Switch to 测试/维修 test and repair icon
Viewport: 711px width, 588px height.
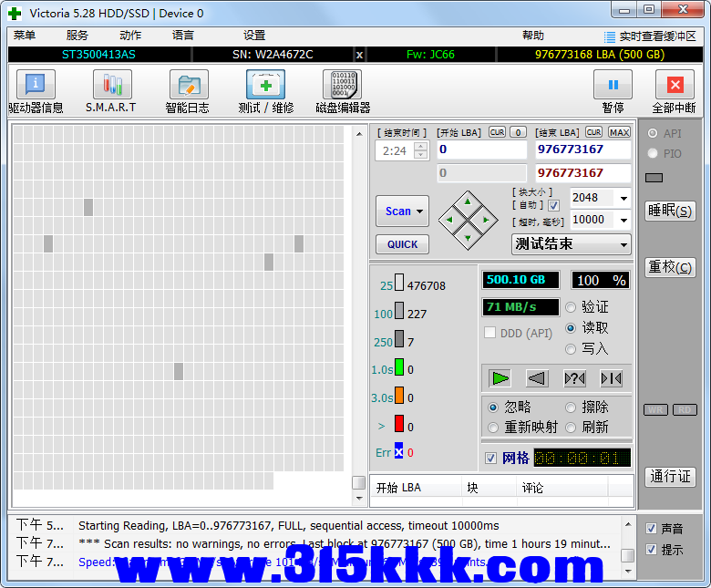265,86
